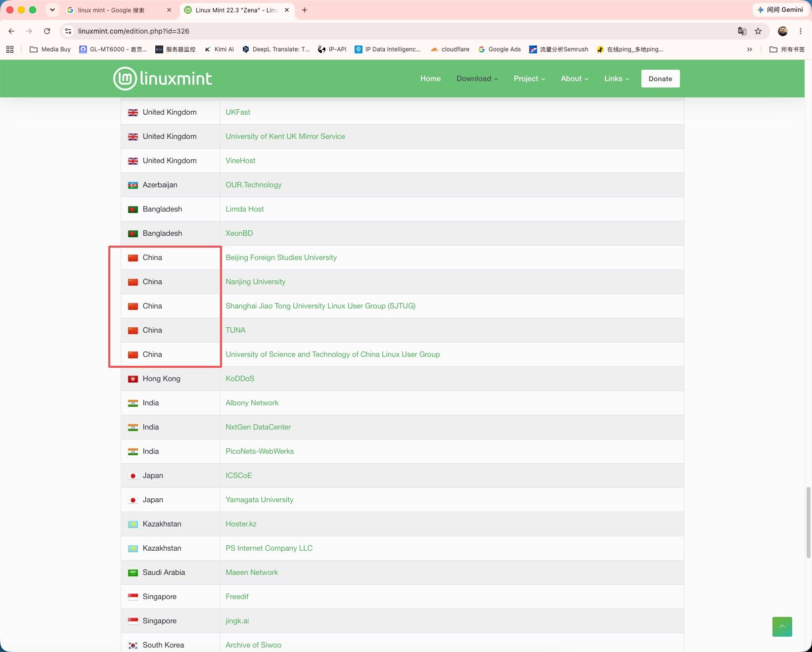The image size is (812, 652).
Task: Click the Donate button
Action: (x=660, y=79)
